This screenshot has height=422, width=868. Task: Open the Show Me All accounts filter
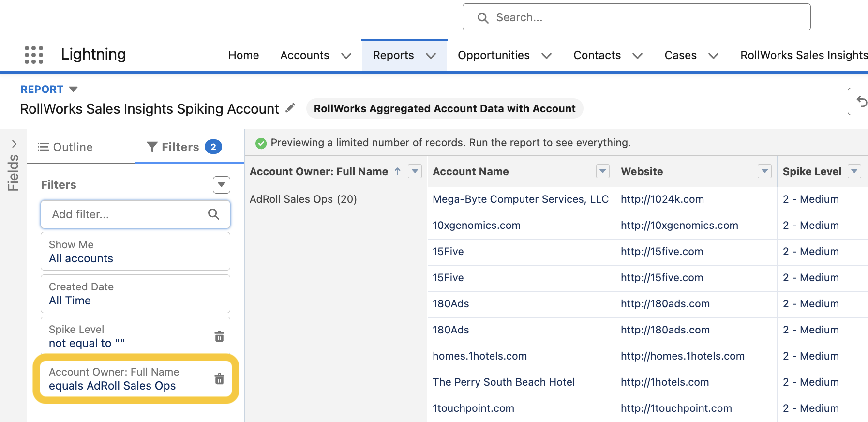(x=135, y=252)
